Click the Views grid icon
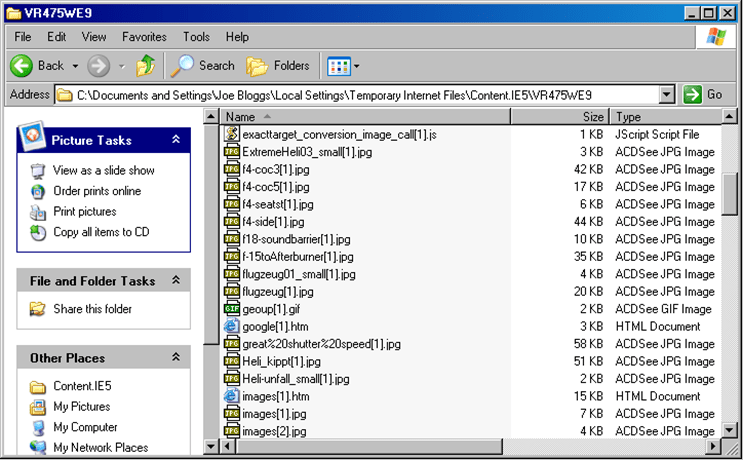743x460 pixels. [339, 66]
